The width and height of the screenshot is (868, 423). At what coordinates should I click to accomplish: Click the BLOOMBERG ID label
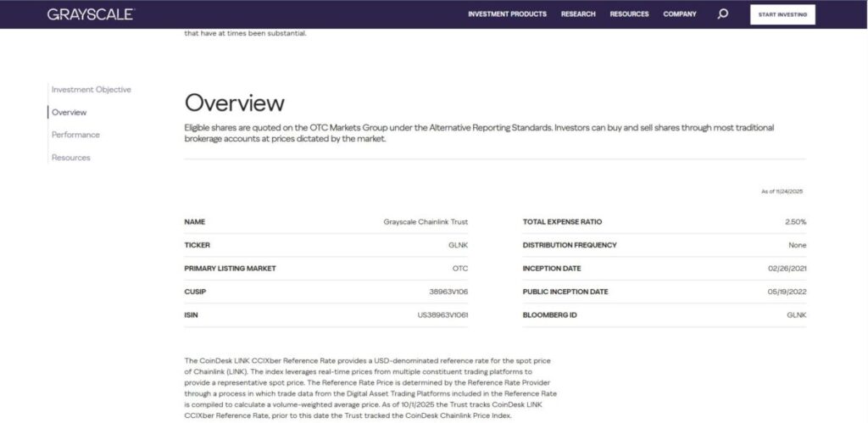coord(549,315)
